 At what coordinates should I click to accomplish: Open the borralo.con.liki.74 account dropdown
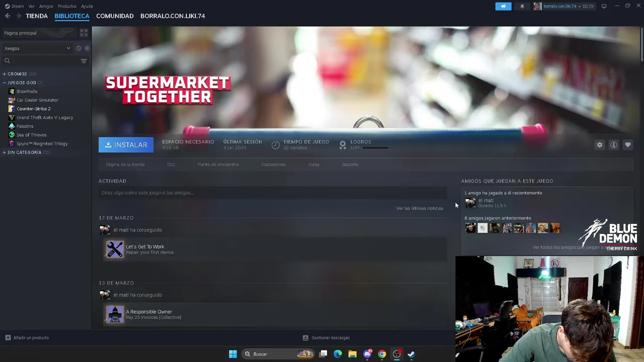[563, 6]
